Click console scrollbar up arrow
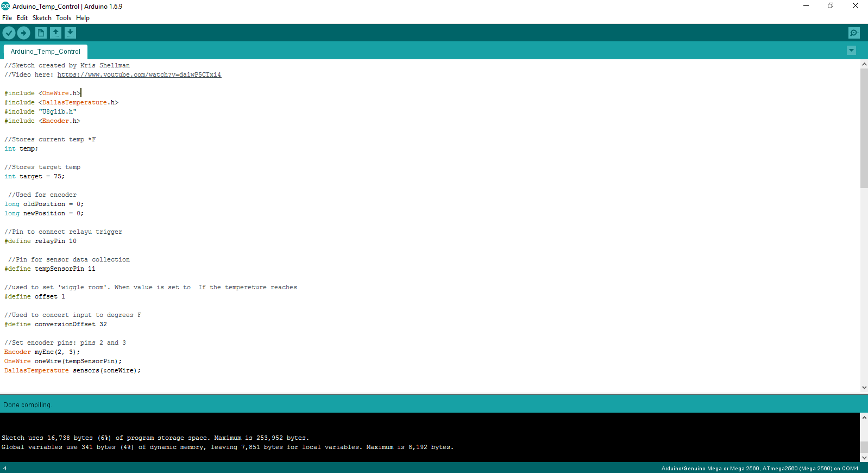 tap(864, 417)
